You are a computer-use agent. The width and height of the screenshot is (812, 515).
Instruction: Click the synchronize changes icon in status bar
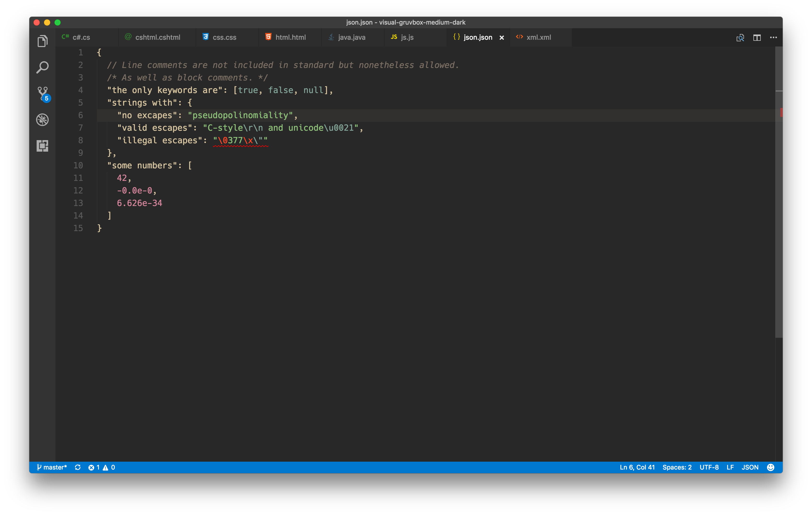tap(78, 467)
